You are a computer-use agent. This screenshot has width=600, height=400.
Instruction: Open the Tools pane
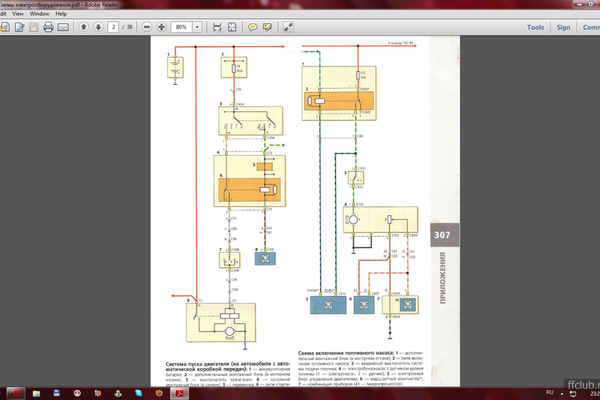pyautogui.click(x=535, y=27)
